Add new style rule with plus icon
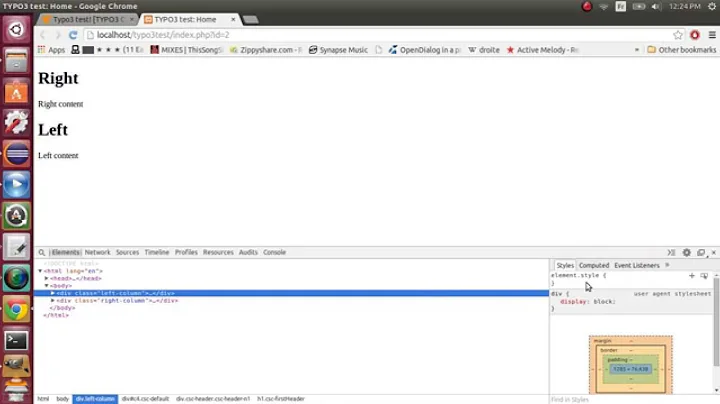720x404 pixels. point(692,275)
